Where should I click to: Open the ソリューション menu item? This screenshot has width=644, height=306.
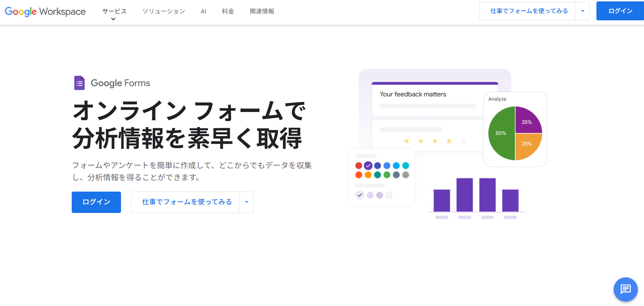(164, 11)
